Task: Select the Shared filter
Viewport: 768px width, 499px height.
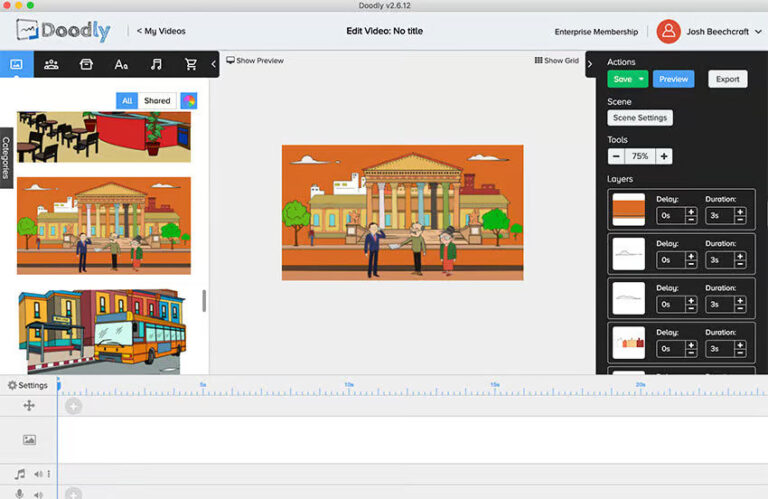Action: [157, 100]
